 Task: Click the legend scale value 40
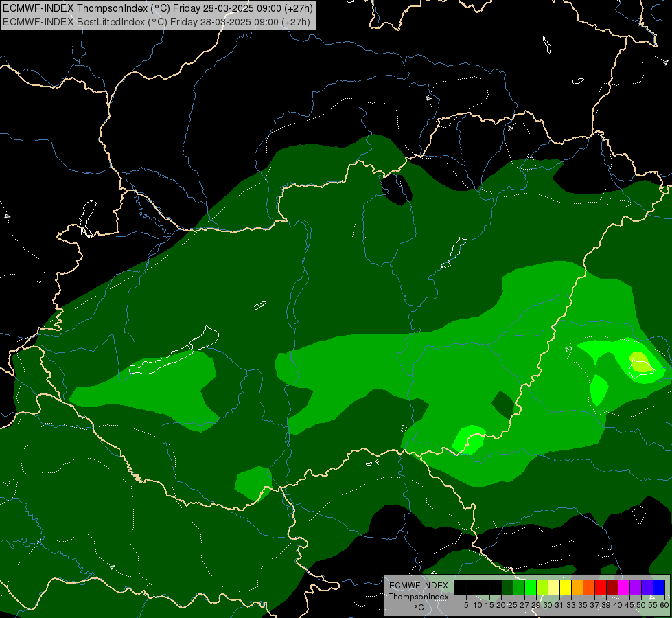pos(618,605)
